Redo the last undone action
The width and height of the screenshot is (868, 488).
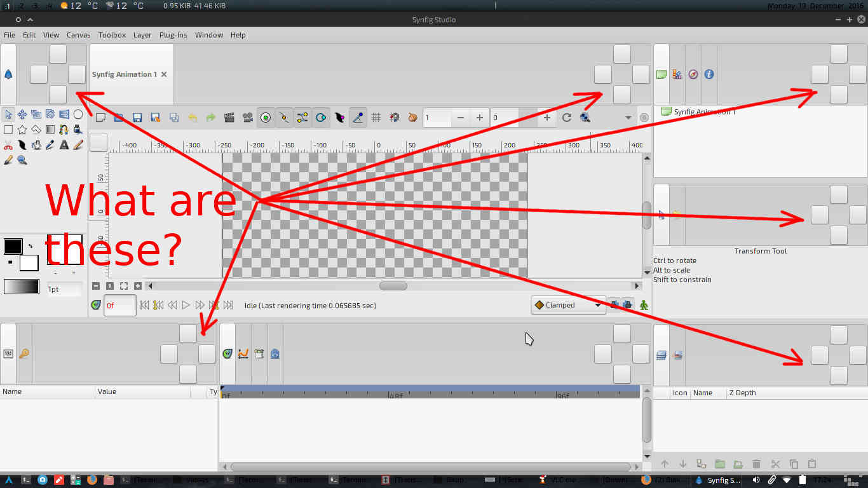(211, 118)
